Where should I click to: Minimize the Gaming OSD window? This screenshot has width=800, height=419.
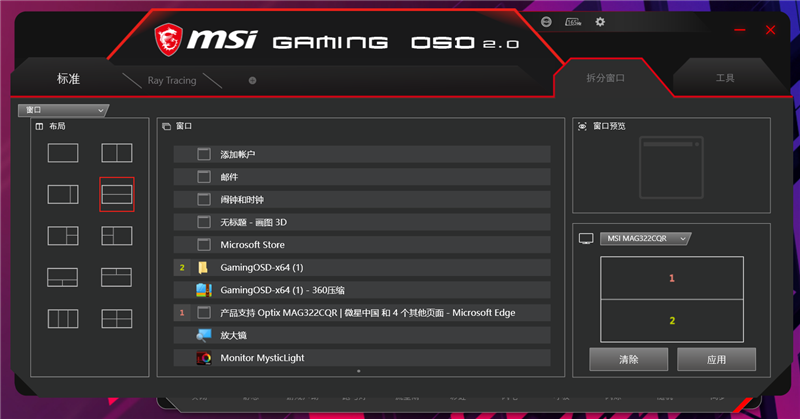(x=740, y=30)
